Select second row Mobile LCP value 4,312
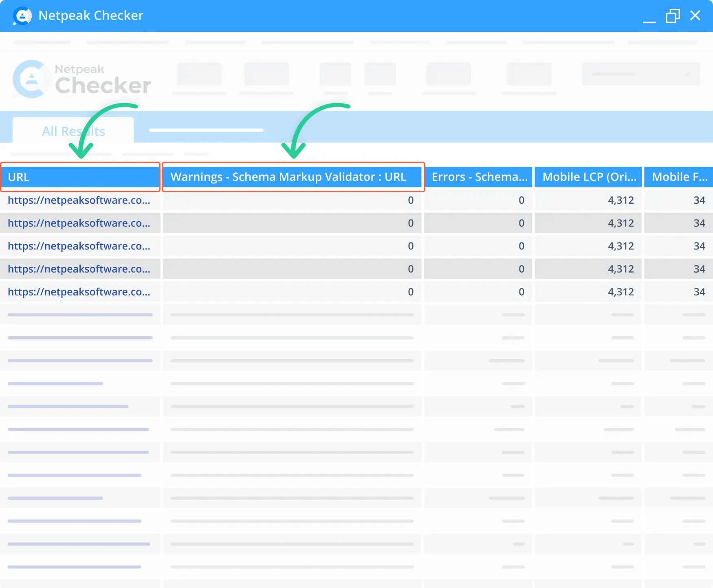Image resolution: width=713 pixels, height=588 pixels. (621, 223)
